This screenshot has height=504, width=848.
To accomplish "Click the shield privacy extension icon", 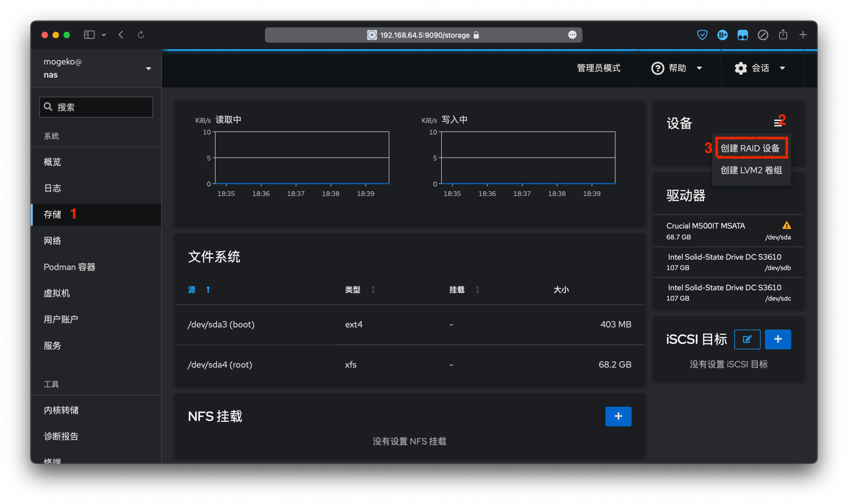I will 702,35.
